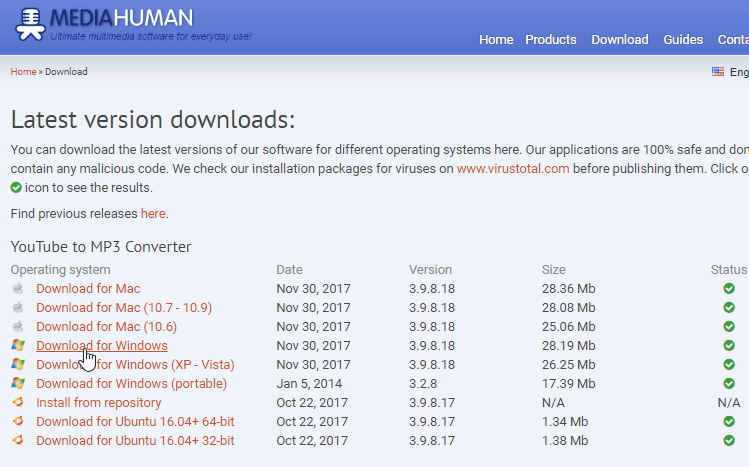Click the green check icon in intro paragraph
The width and height of the screenshot is (749, 467).
point(16,188)
